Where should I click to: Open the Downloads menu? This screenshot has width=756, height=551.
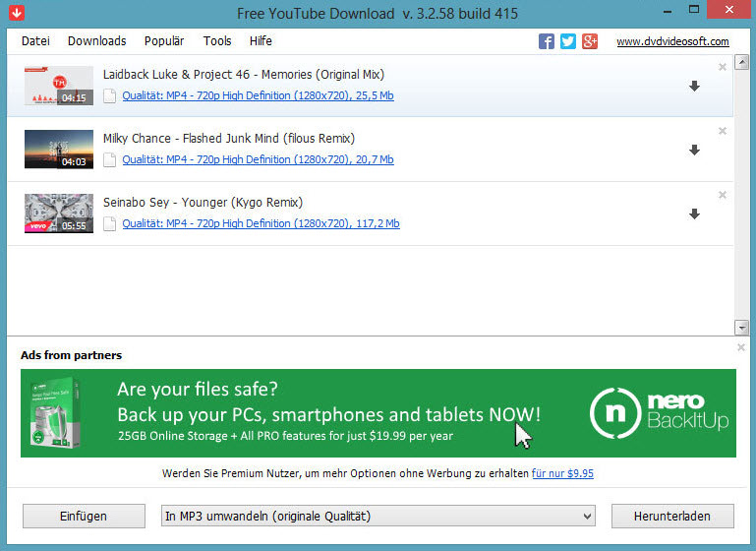click(97, 41)
